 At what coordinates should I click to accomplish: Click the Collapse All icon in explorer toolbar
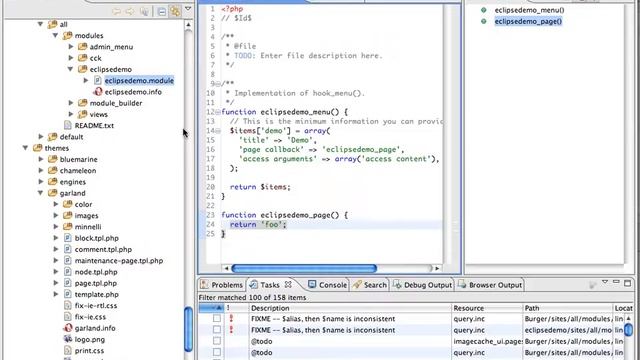(162, 11)
